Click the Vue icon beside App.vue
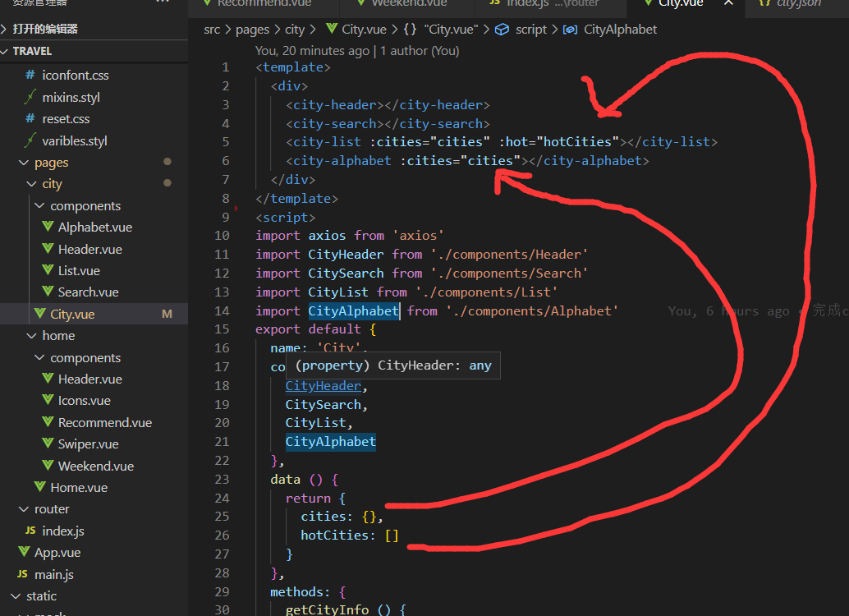 click(24, 552)
